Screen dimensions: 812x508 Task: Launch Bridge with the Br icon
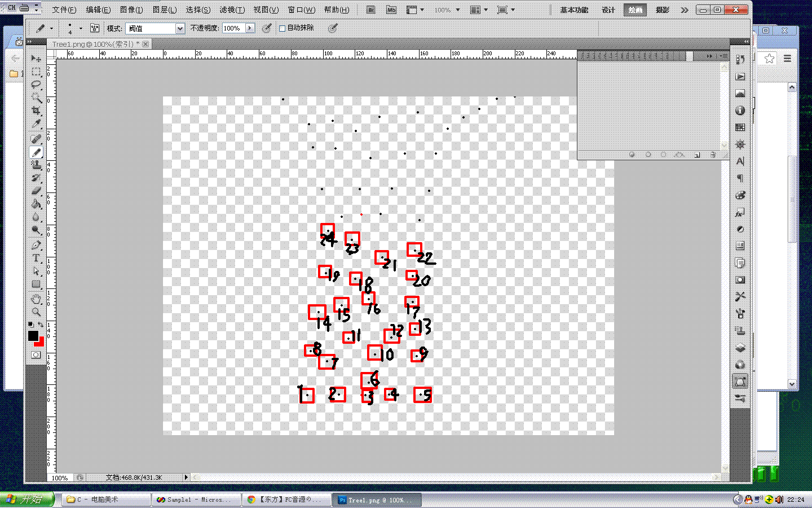371,10
